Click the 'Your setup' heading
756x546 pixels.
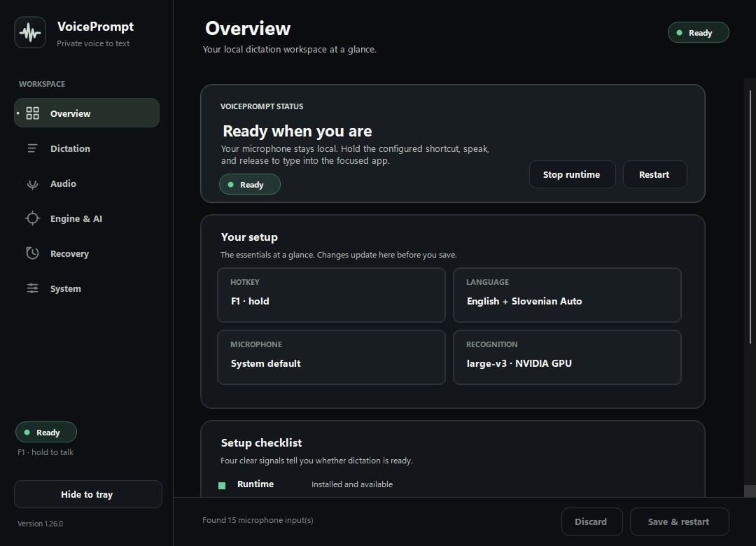[x=249, y=237]
